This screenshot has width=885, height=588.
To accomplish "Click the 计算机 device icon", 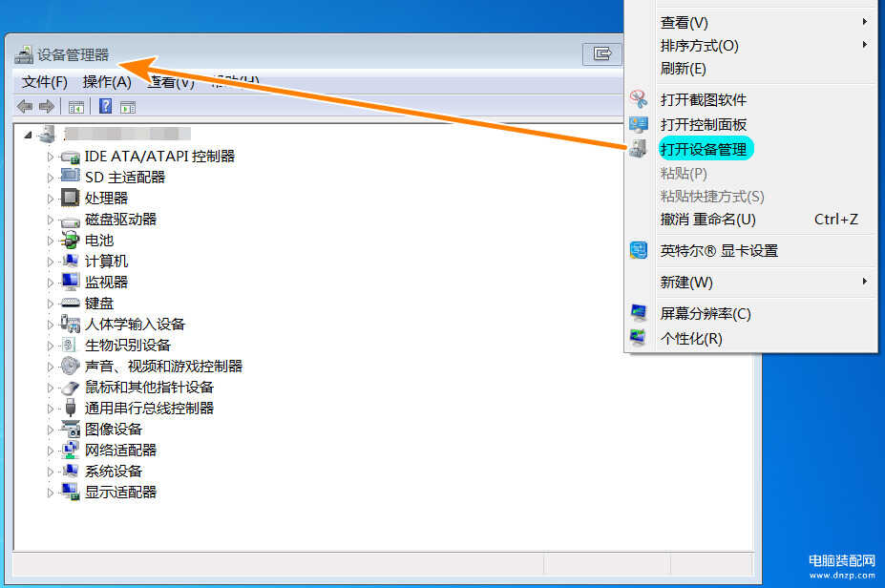I will [x=70, y=261].
